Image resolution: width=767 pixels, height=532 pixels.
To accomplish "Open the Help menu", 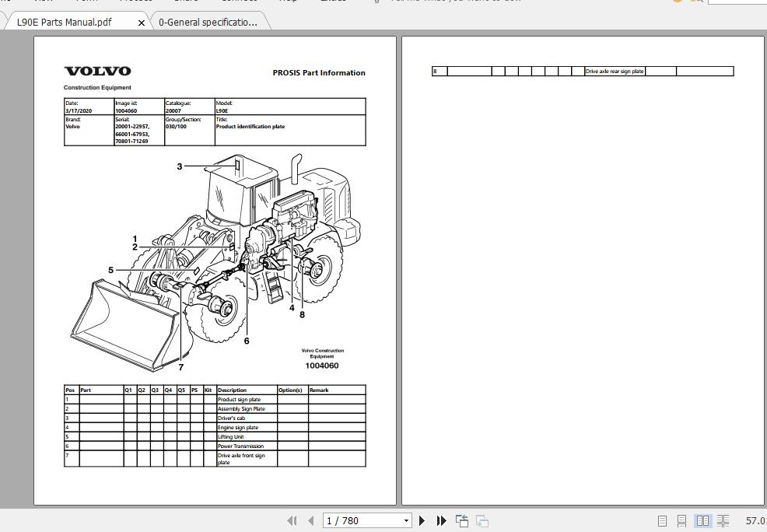I will point(288,2).
